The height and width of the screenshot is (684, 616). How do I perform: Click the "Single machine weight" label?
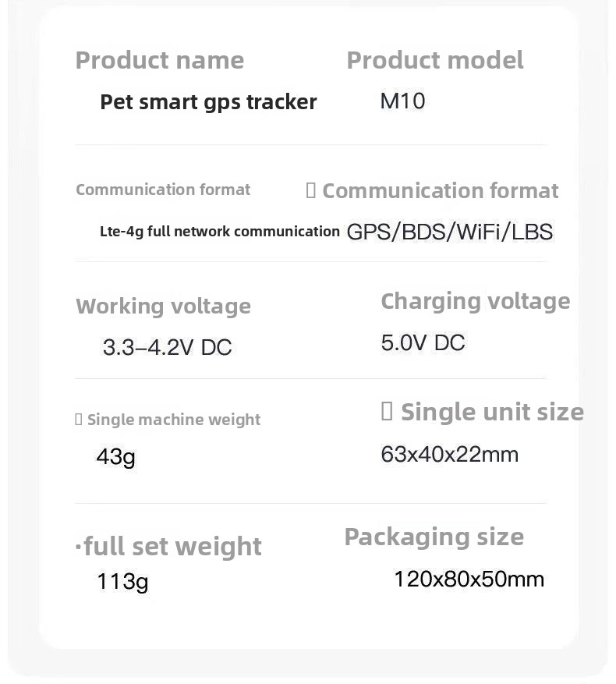173,420
